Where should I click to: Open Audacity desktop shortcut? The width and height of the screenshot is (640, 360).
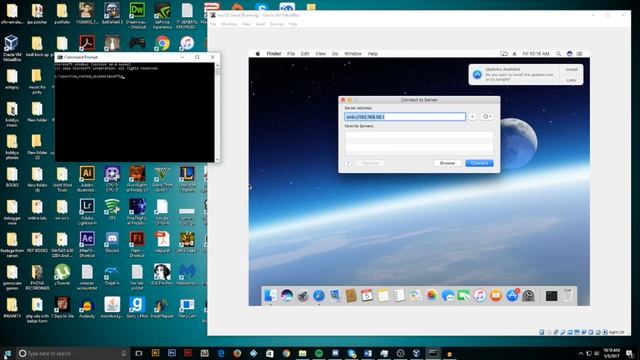tap(87, 307)
